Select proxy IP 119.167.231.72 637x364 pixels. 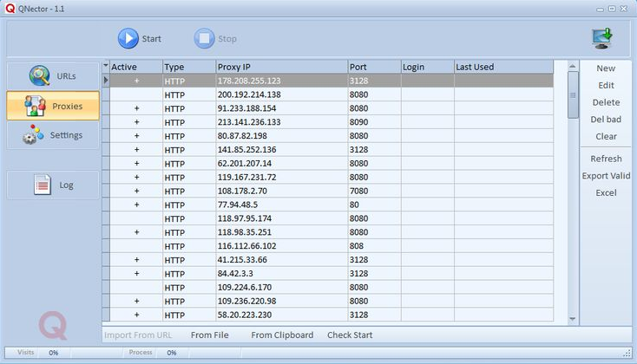click(246, 178)
